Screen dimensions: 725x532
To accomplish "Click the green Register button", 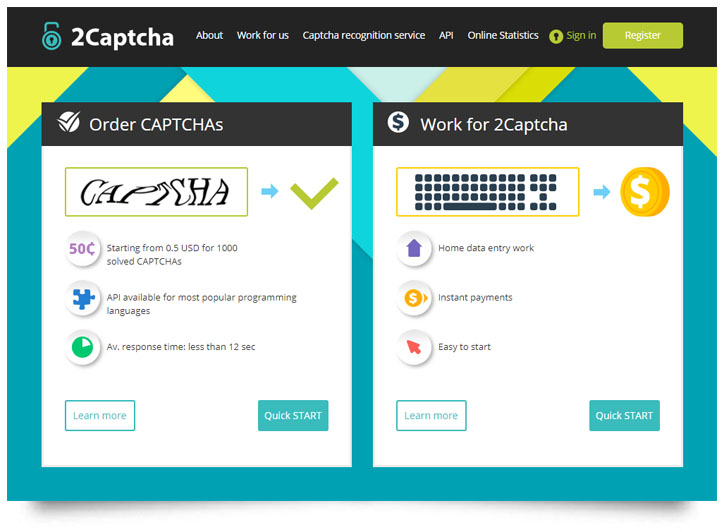I will (643, 36).
